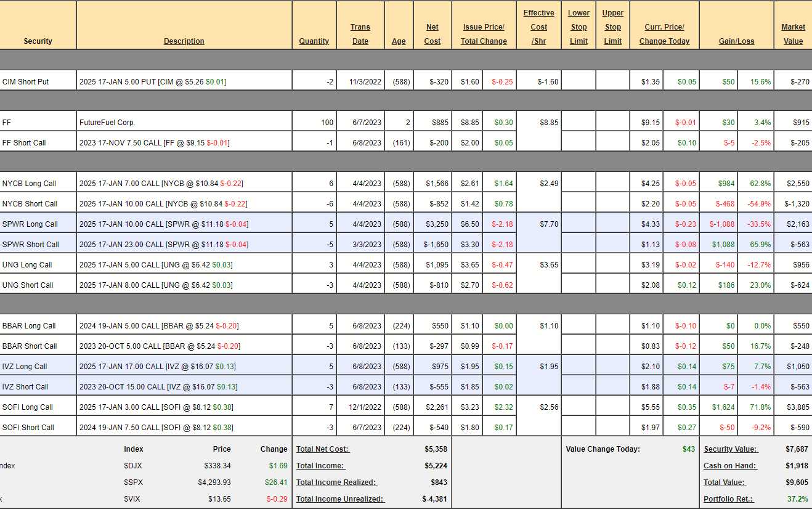Image resolution: width=812 pixels, height=509 pixels.
Task: Select the Gain/Loss column header
Action: coord(736,41)
